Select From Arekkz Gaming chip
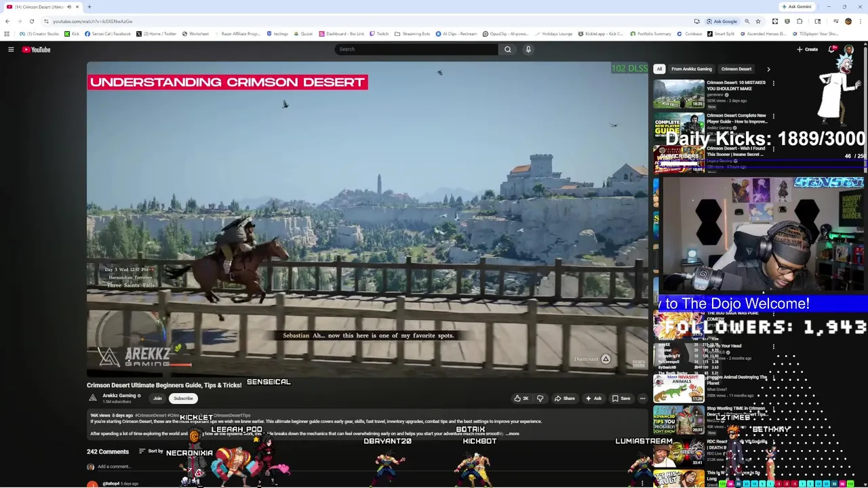868x488 pixels. click(692, 69)
